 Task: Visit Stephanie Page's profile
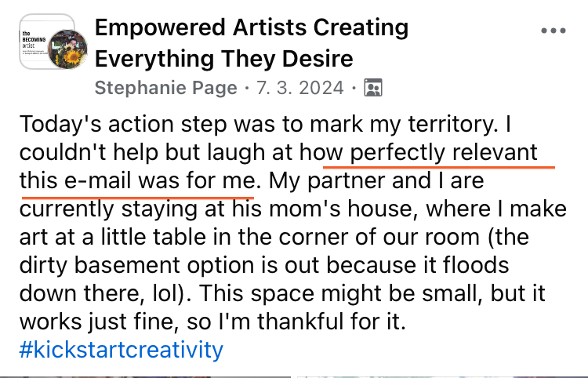click(x=165, y=88)
